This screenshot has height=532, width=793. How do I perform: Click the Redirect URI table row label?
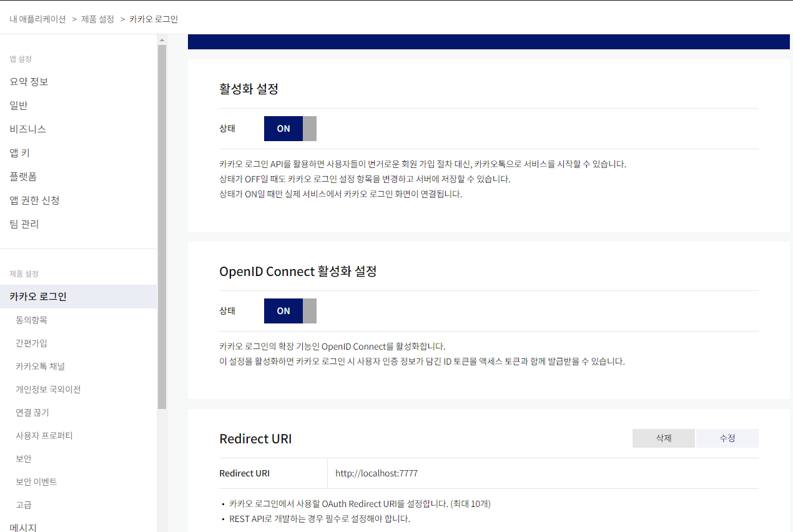coord(245,473)
